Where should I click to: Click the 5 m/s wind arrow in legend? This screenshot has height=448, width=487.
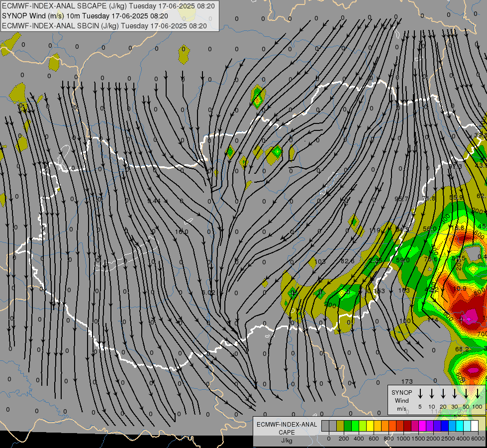point(420,393)
